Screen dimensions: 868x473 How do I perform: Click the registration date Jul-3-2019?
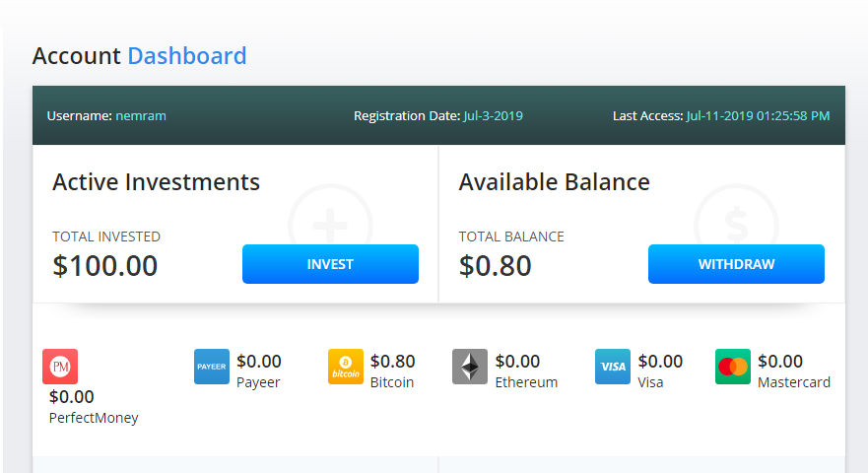click(x=493, y=115)
